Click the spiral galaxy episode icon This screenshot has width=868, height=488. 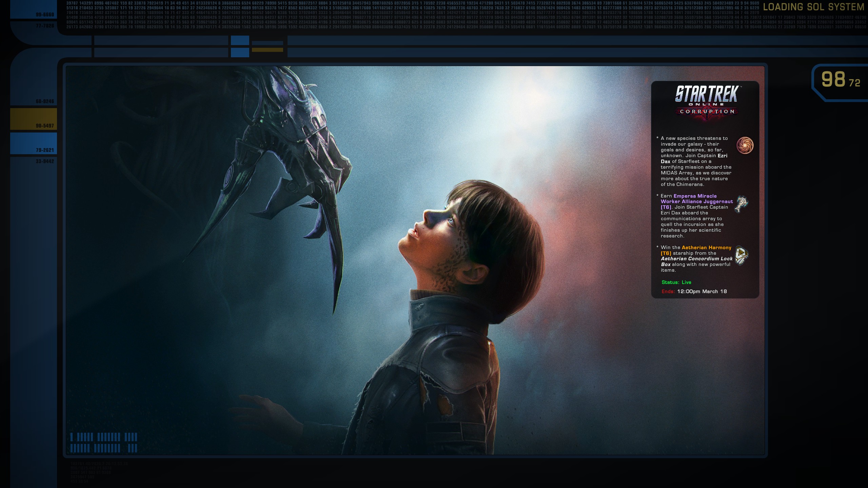(x=745, y=145)
